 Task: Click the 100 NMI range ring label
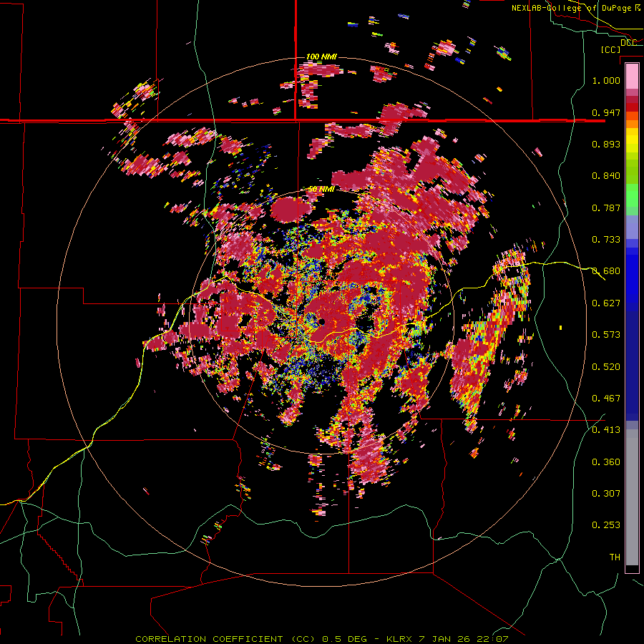point(321,57)
